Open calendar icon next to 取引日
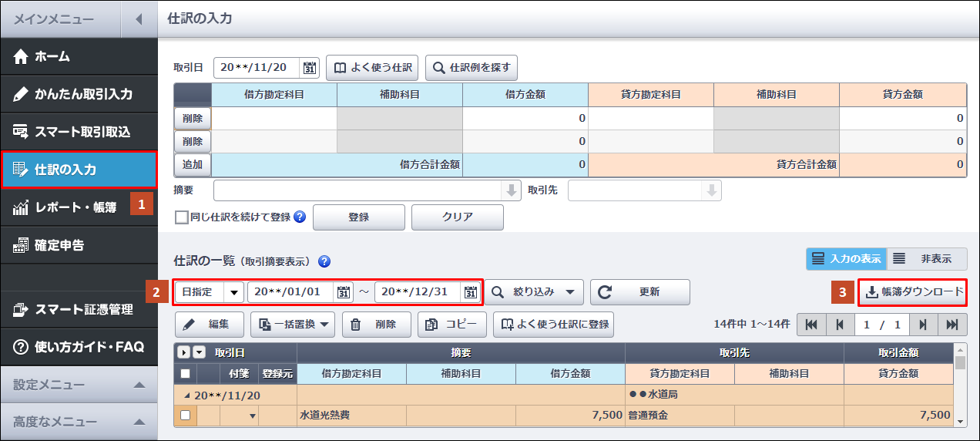The width and height of the screenshot is (980, 441). (310, 67)
